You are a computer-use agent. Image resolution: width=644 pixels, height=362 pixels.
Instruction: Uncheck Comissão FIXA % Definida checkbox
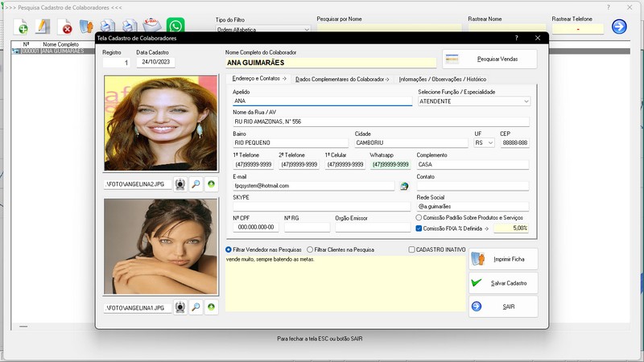point(419,228)
